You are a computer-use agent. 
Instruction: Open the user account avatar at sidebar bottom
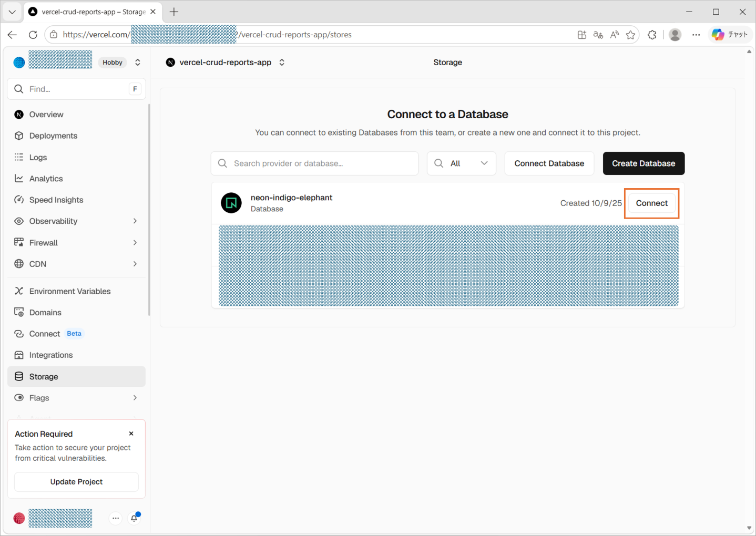(x=19, y=518)
